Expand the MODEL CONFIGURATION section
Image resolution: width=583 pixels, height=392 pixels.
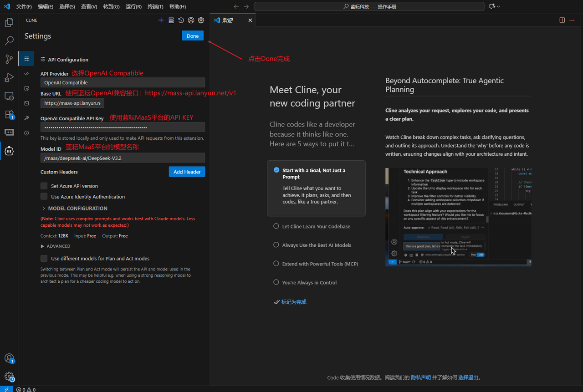click(x=75, y=208)
